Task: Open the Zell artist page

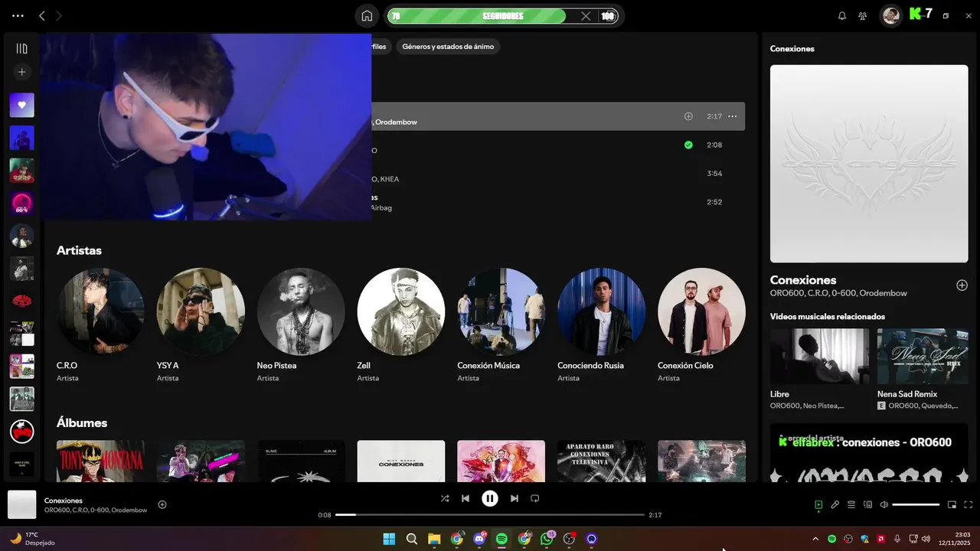Action: [401, 311]
